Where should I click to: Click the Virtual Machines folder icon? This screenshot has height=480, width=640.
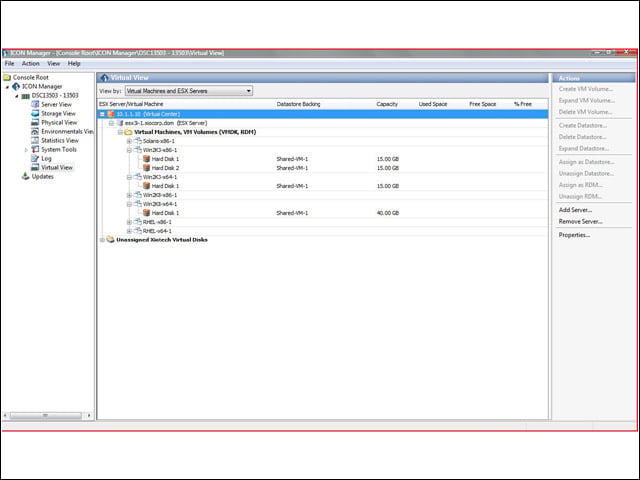128,132
